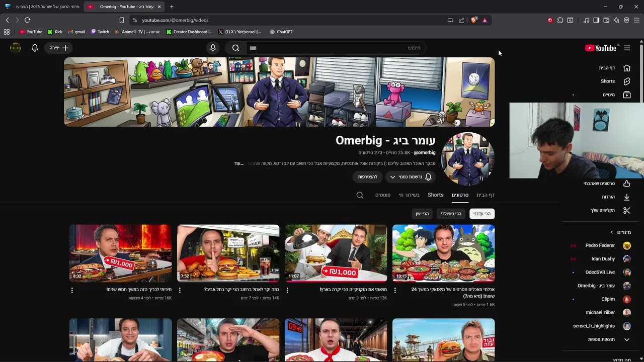Open options menu for the 8:32 video
The height and width of the screenshot is (362, 644).
(72, 290)
